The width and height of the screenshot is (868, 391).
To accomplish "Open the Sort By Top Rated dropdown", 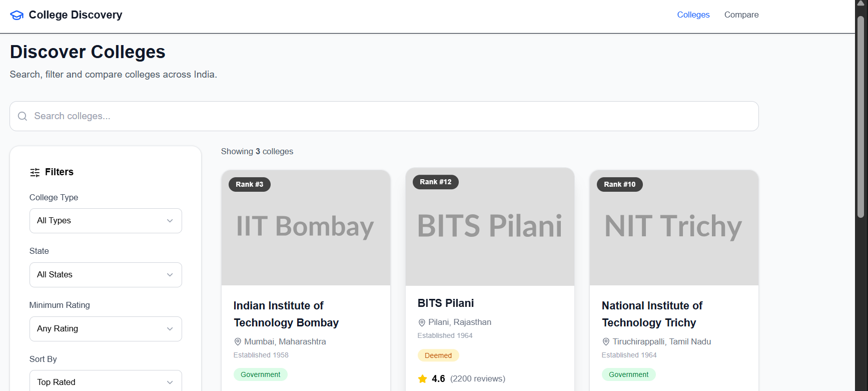I will [106, 381].
